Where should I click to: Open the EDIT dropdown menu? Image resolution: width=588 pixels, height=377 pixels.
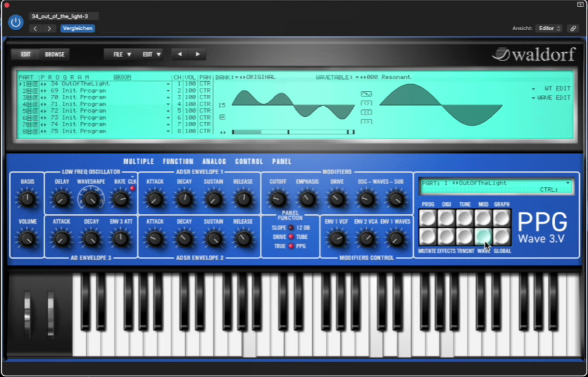pos(152,54)
